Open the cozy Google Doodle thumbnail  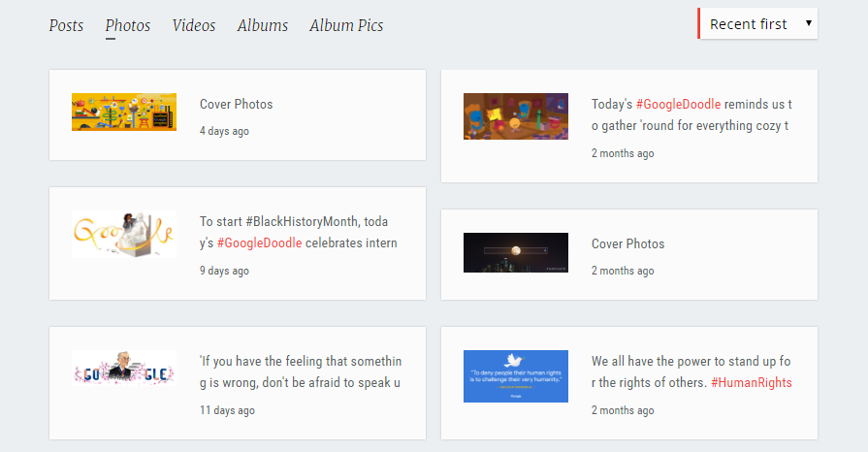pos(515,116)
